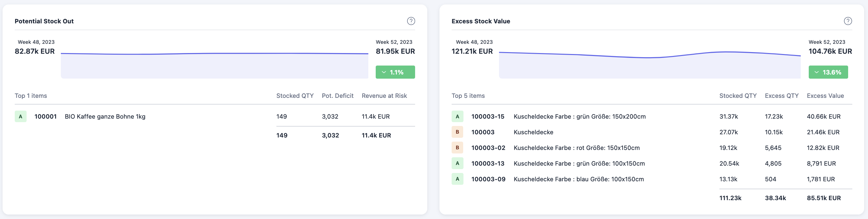Open help for Excess Stock Value
The width and height of the screenshot is (868, 219).
(848, 21)
